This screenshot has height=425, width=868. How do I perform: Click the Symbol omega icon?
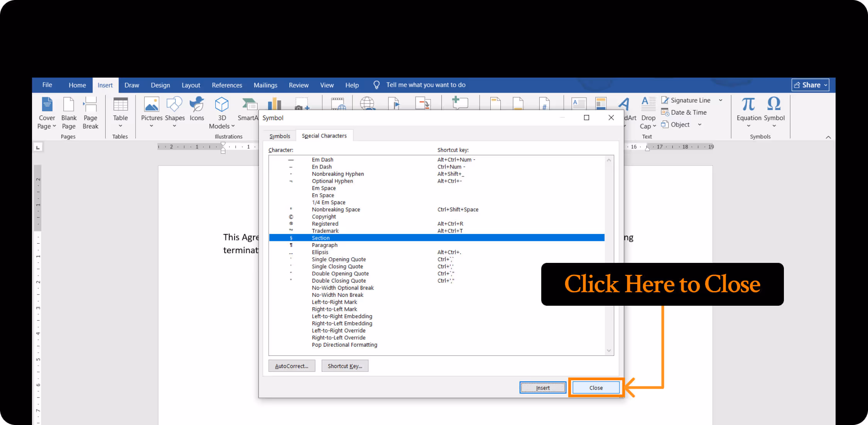774,104
